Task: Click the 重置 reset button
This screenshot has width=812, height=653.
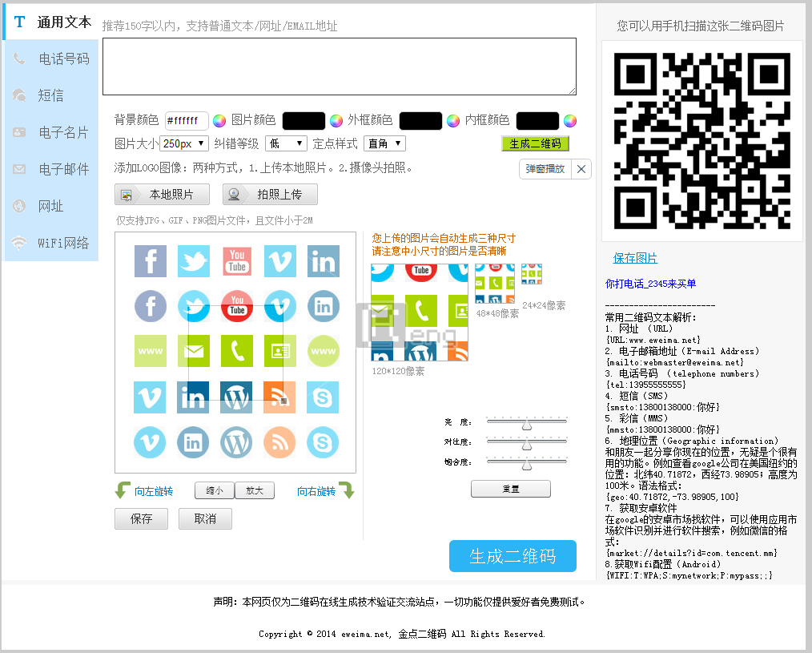Action: 511,489
